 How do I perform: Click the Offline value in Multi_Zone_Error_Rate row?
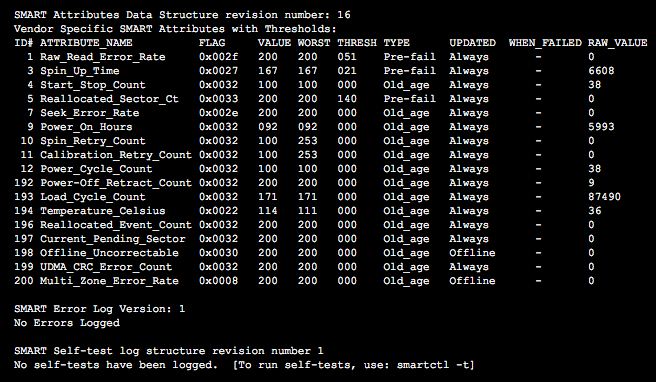point(472,281)
